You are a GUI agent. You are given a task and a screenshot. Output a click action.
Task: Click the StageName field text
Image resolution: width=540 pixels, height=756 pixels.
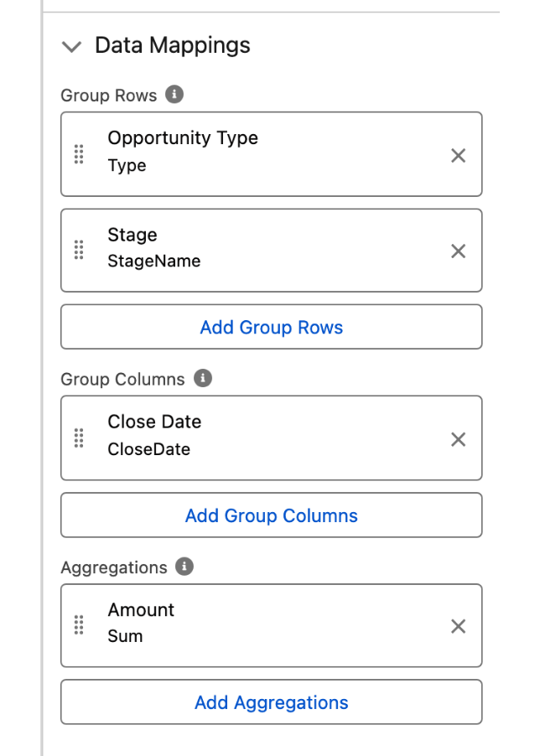[153, 261]
